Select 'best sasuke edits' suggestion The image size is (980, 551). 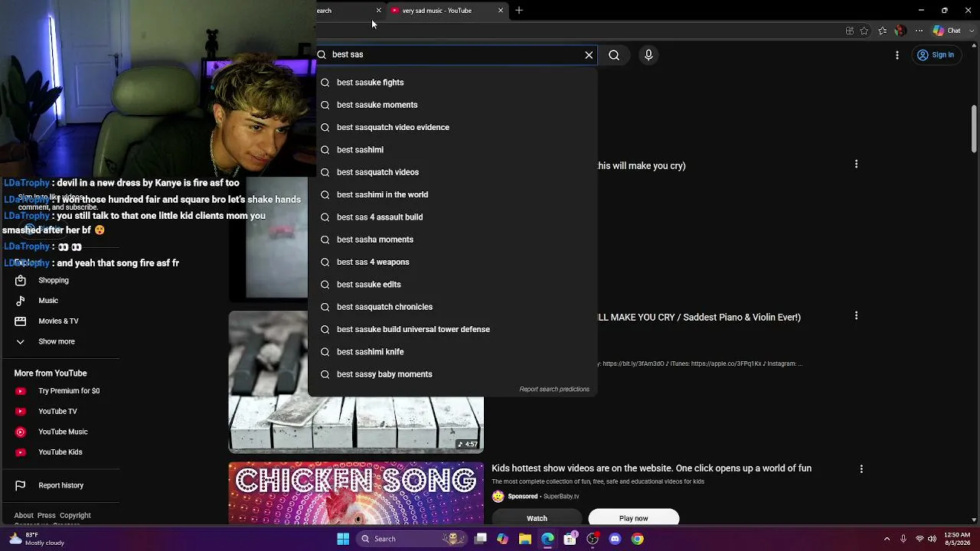pos(452,285)
